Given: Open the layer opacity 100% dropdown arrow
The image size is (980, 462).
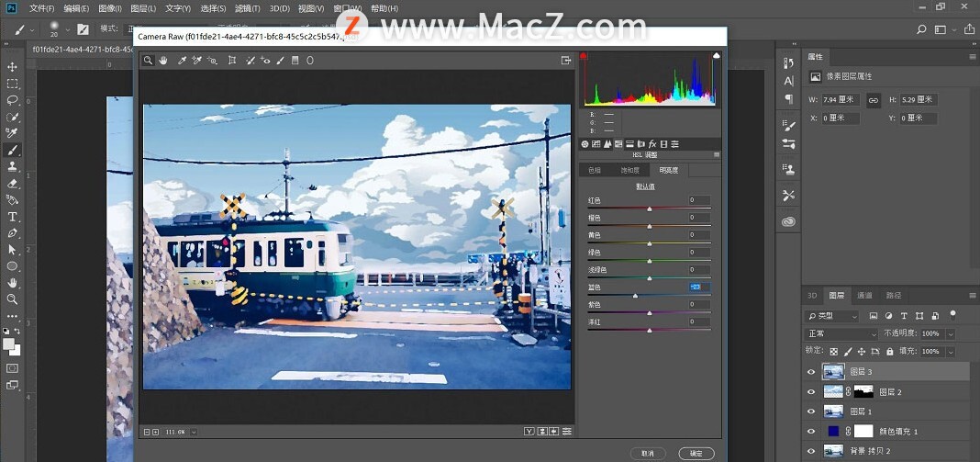Looking at the screenshot, I should coord(950,333).
